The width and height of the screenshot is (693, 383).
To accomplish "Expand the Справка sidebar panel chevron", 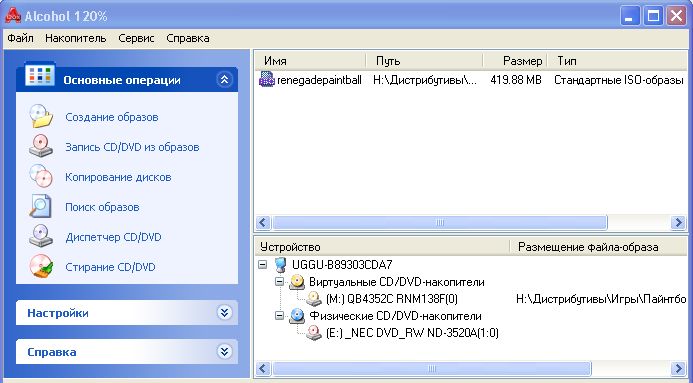I will point(225,352).
